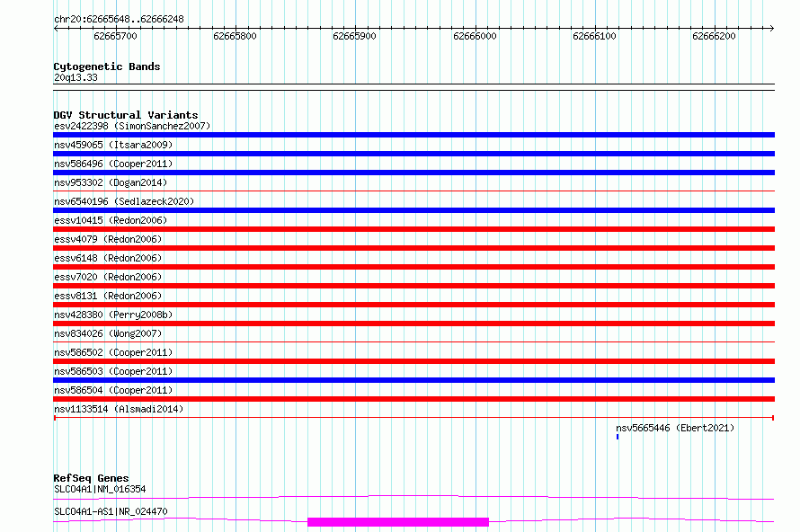Image resolution: width=800 pixels, height=532 pixels.
Task: Click the blue bar under nsv459065
Action: point(413,154)
